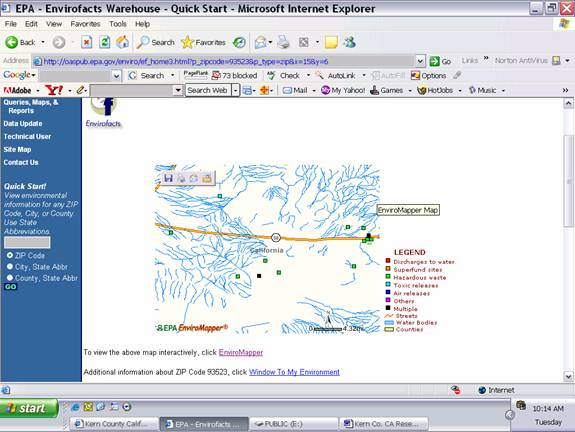Switch to Kern County Calif taskbar window
The image size is (575, 432).
pos(114,424)
